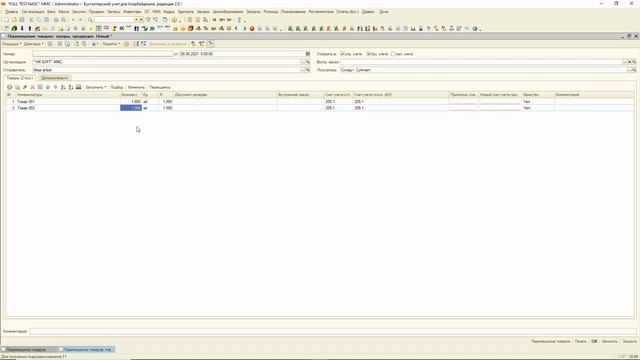Click the calendar icon beside the date field

click(x=308, y=54)
